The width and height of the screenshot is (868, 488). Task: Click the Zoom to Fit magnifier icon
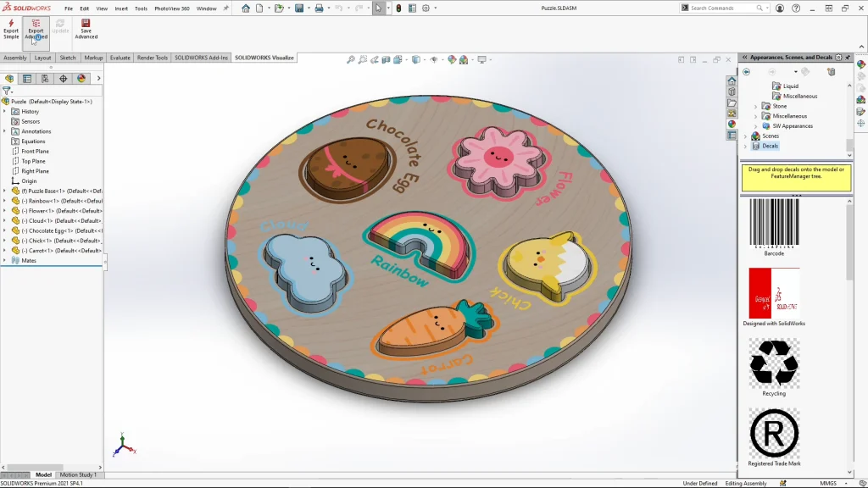coord(351,60)
